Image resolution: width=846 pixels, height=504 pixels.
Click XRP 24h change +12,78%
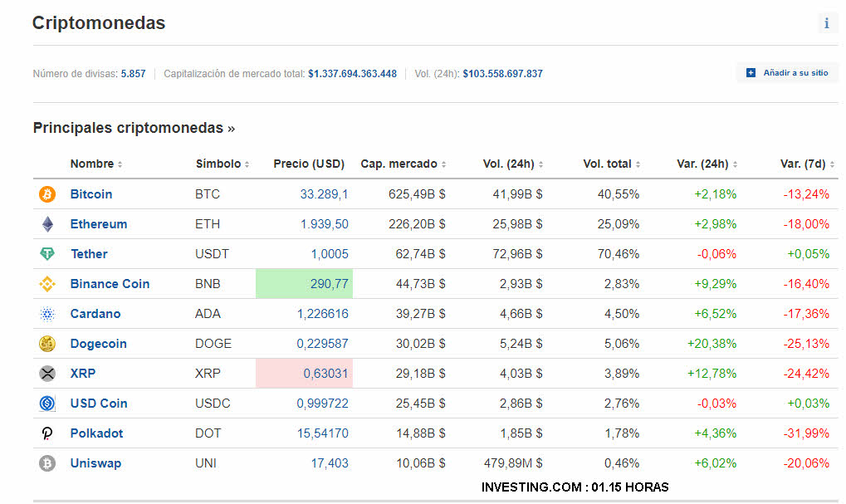712,374
